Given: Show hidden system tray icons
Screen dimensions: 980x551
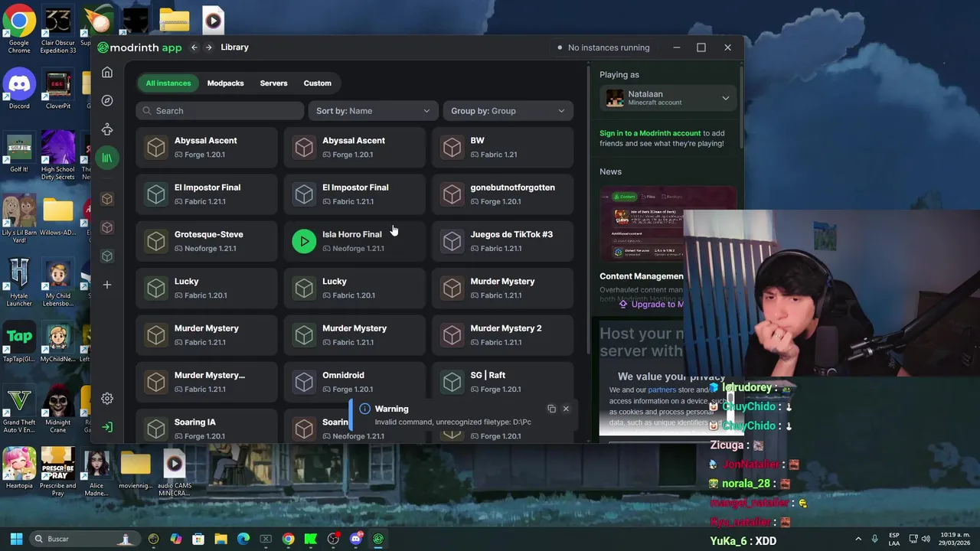Looking at the screenshot, I should click(x=857, y=539).
